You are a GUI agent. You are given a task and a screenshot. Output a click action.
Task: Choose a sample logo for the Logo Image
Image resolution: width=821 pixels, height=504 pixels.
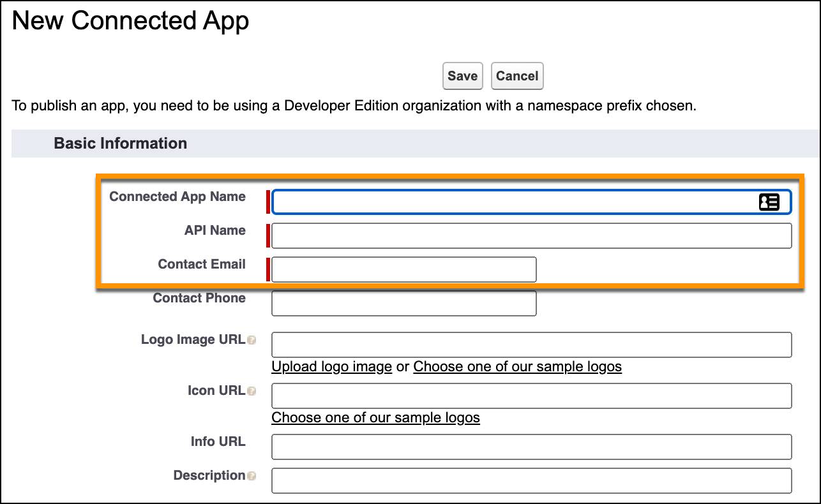[518, 366]
